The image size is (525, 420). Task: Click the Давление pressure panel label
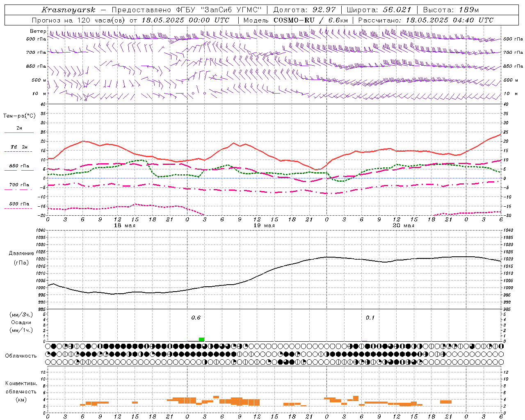point(21,253)
